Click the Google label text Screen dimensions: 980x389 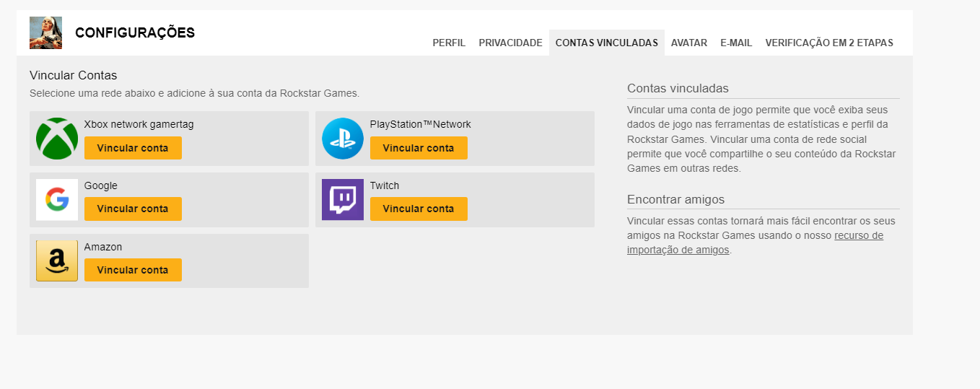100,185
